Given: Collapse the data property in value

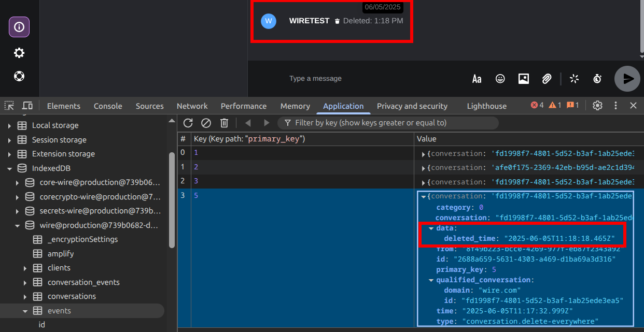Looking at the screenshot, I should coord(431,228).
